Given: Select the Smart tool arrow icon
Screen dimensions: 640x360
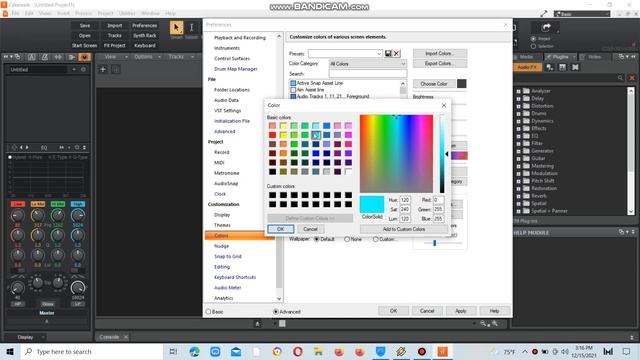Looking at the screenshot, I should click(176, 28).
